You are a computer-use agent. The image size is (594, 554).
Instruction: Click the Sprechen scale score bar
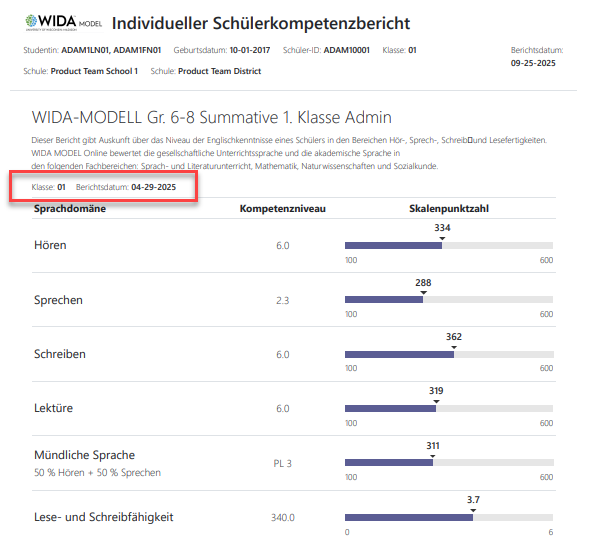(x=449, y=300)
